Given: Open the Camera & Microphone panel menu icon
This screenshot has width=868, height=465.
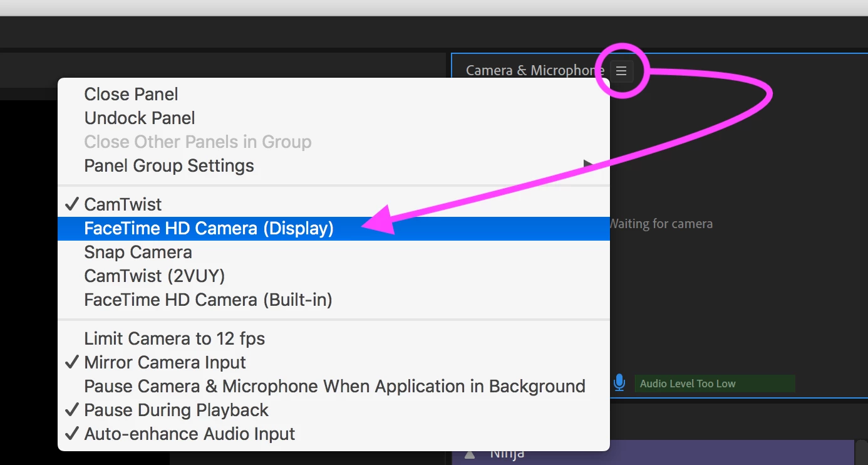Looking at the screenshot, I should (621, 71).
